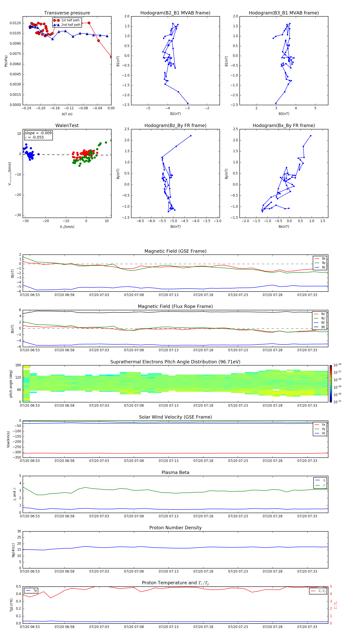
Task: Click the '1st half path' legend entry
Action: [66, 20]
